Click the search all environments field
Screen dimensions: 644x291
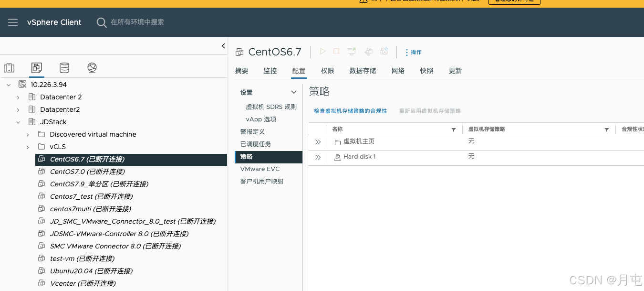point(137,22)
